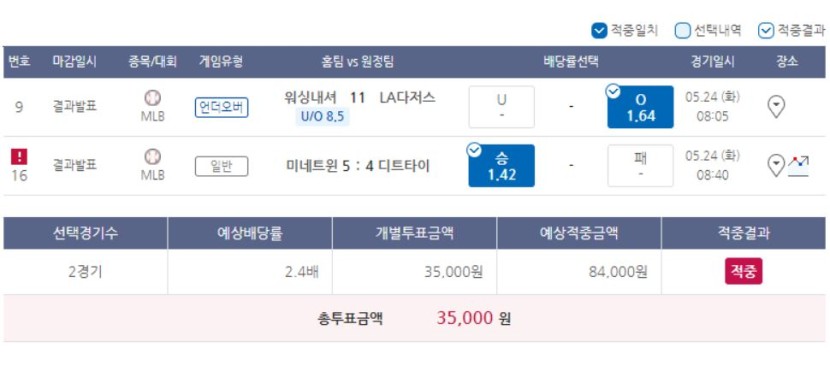
Task: Click the baseball icon for 미네트윈 game
Action: click(x=152, y=157)
